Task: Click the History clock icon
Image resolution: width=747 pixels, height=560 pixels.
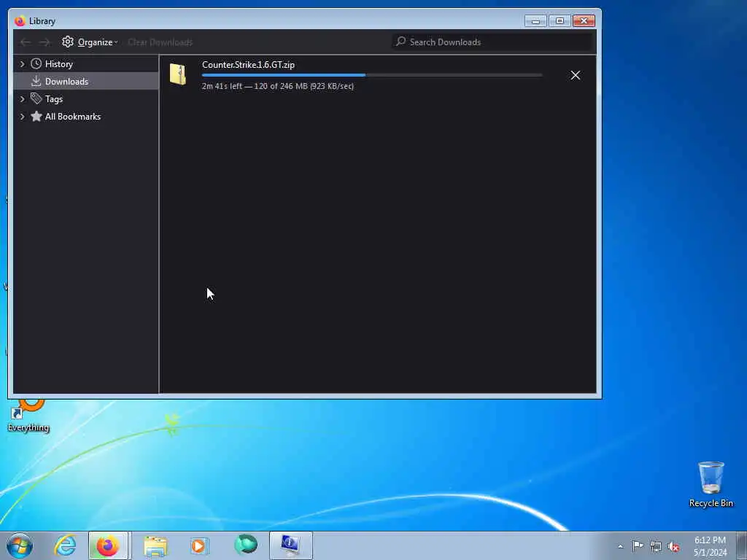Action: (36, 64)
